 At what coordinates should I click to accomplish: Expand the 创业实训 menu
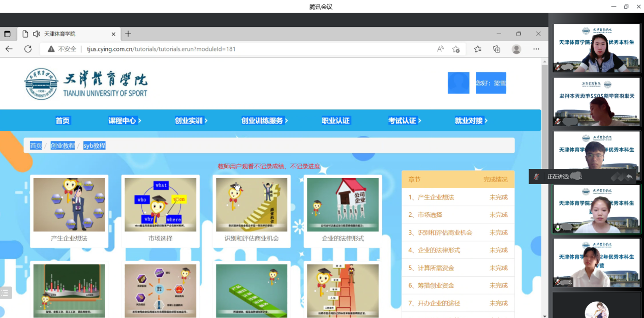point(191,121)
